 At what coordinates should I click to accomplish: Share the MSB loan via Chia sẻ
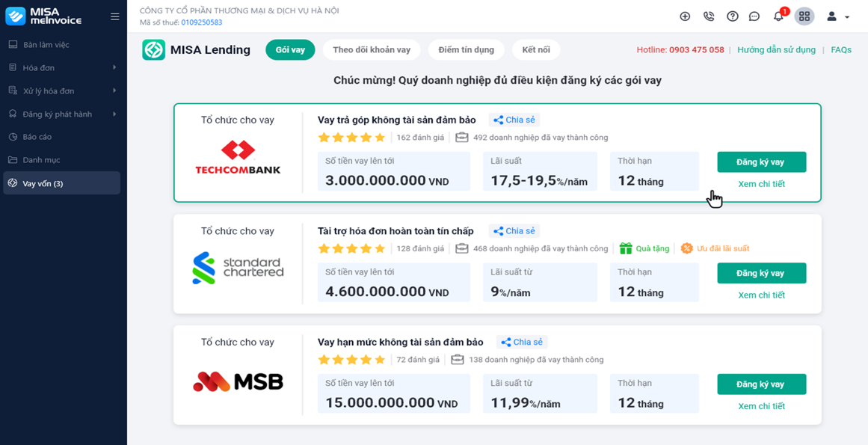522,343
